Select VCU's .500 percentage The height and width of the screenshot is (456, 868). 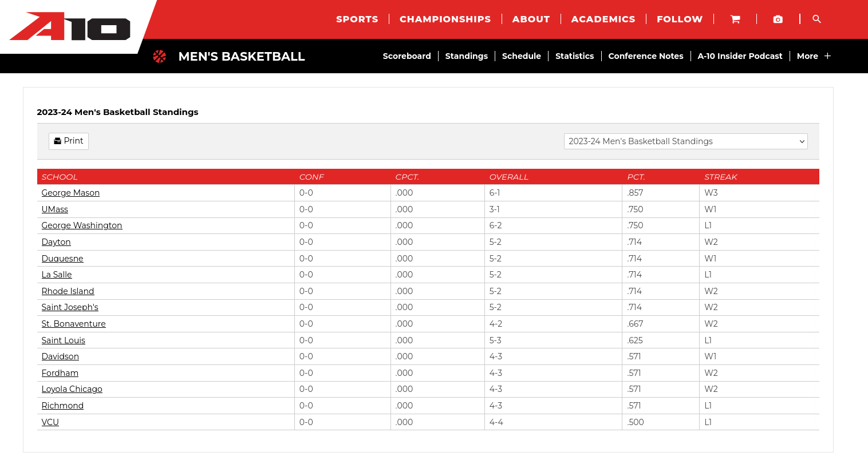pyautogui.click(x=636, y=422)
